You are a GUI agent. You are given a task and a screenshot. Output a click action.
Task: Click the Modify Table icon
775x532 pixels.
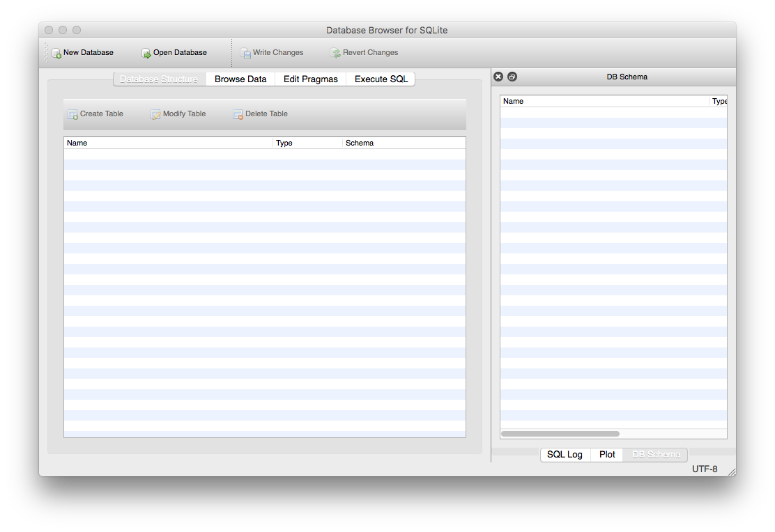(155, 114)
